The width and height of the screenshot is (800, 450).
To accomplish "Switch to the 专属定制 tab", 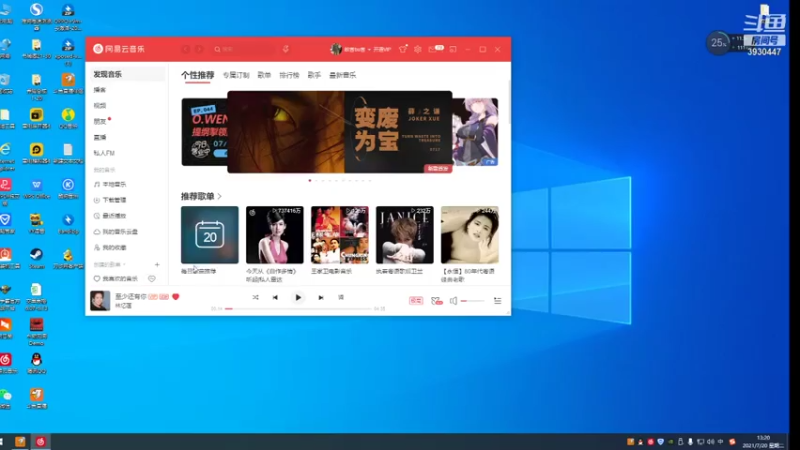I will [236, 75].
